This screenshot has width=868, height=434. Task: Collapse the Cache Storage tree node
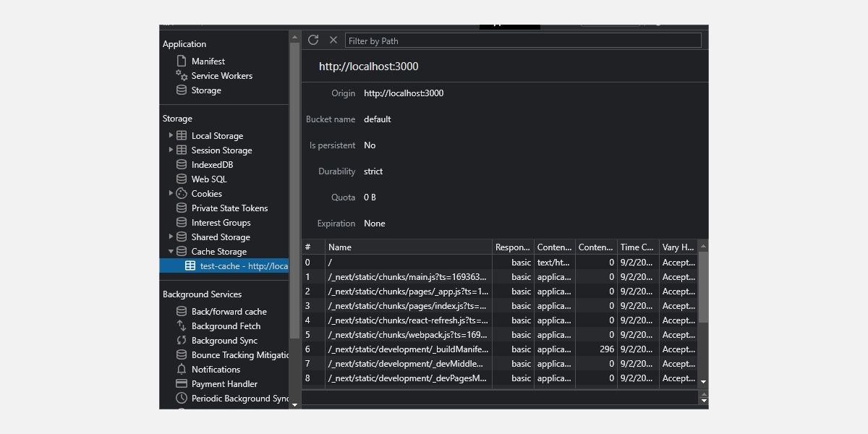pyautogui.click(x=171, y=252)
